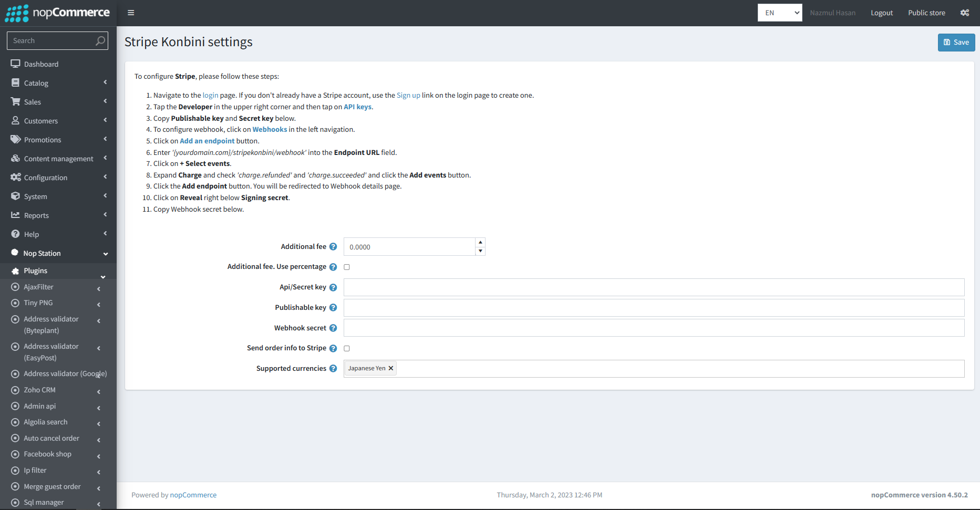This screenshot has height=510, width=980.
Task: Focus the Additional fee number field
Action: pyautogui.click(x=409, y=247)
